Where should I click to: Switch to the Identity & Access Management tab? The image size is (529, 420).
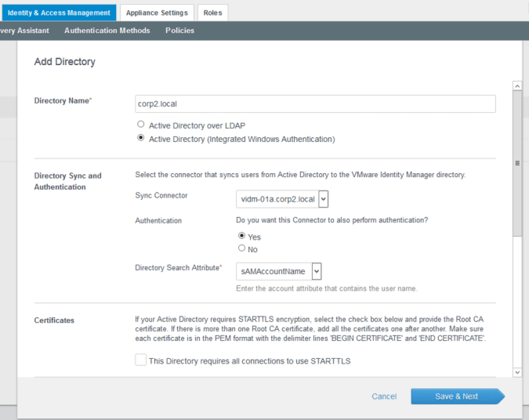pos(60,13)
